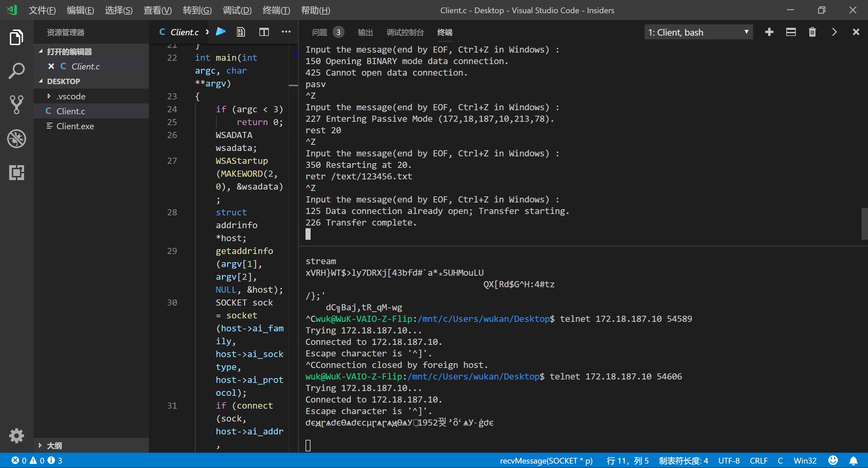Click the terminal scrollbar thumb
868x468 pixels.
pos(864,224)
